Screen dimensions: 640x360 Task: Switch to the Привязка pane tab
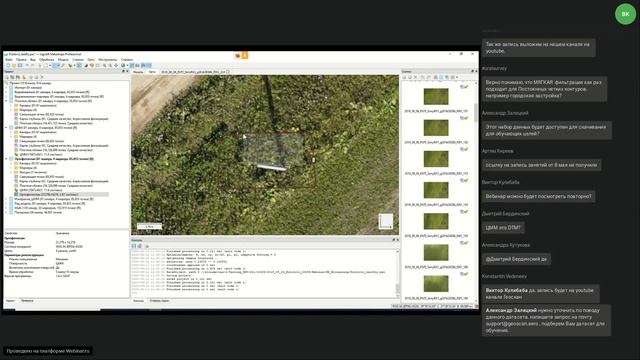[x=27, y=301]
